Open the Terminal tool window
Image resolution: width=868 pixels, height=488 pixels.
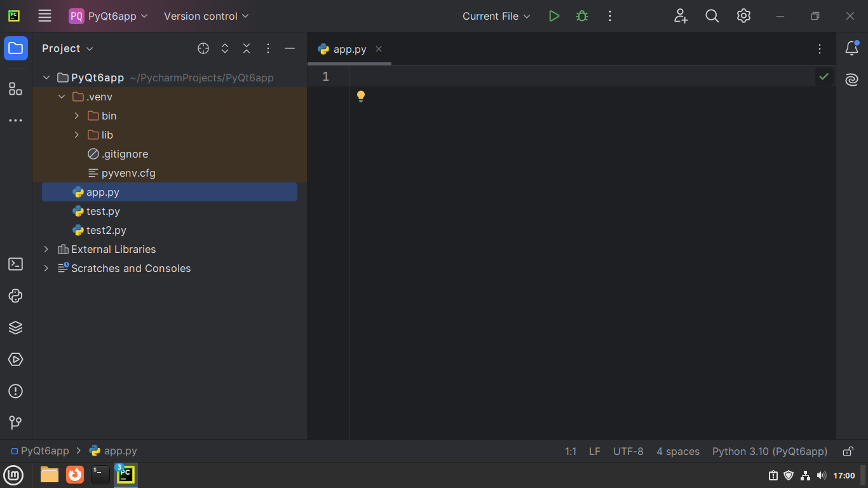[16, 264]
